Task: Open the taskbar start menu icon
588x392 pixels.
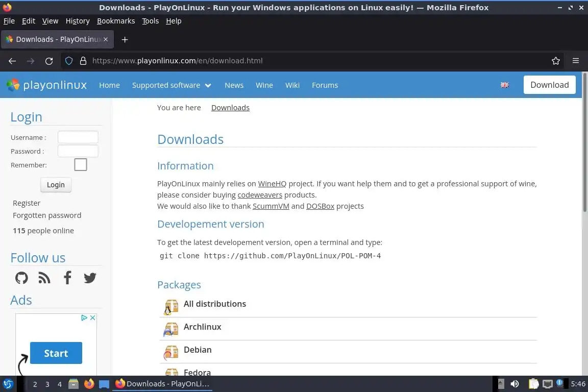Action: pos(8,384)
